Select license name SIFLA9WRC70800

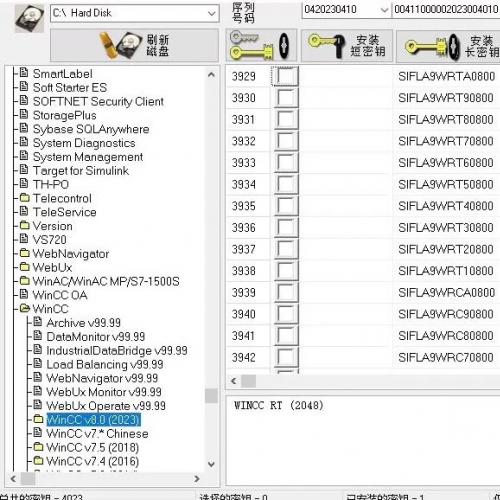(446, 357)
